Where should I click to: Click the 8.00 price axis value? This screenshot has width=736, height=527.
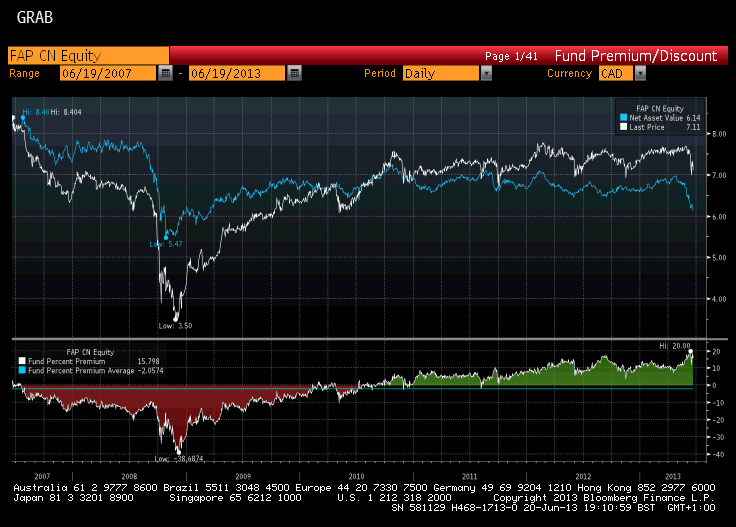point(719,134)
